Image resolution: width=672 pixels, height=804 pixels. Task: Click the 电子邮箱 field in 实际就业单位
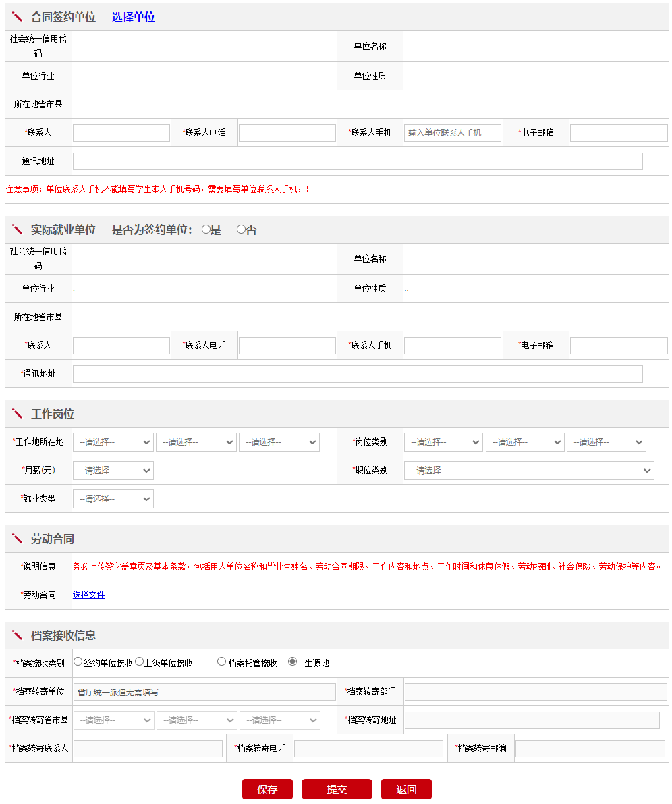pos(619,346)
